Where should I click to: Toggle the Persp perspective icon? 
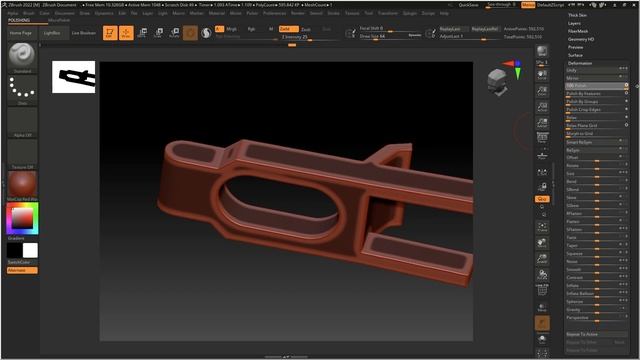542,138
